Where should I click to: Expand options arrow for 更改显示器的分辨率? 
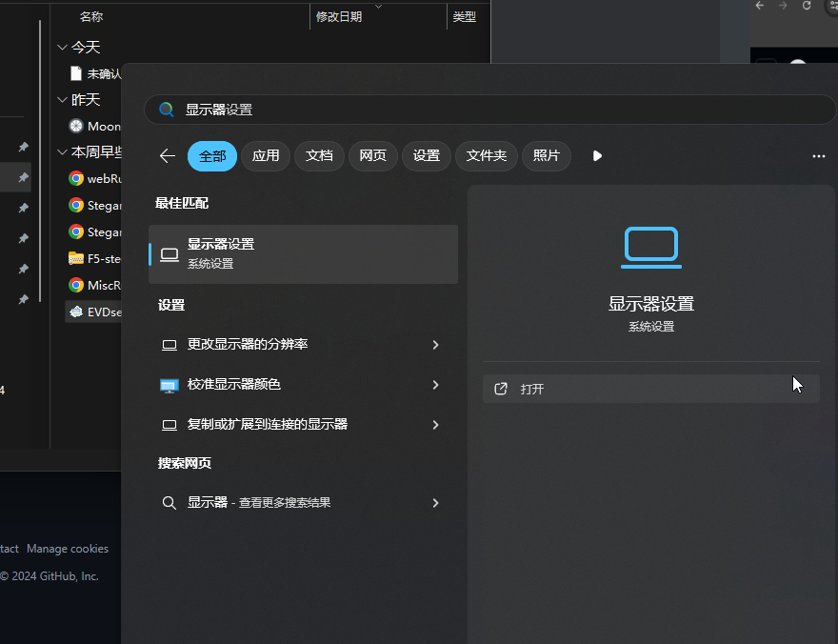(435, 345)
